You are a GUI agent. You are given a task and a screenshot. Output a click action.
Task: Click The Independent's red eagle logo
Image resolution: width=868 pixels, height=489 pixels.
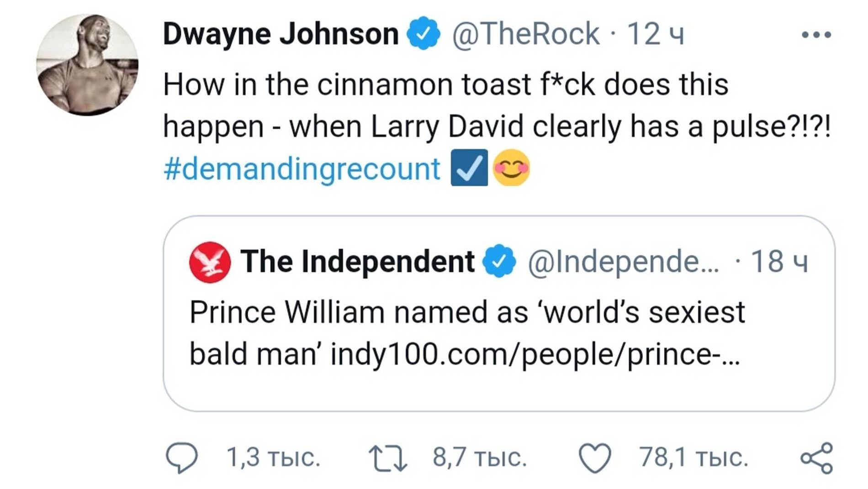(x=210, y=262)
